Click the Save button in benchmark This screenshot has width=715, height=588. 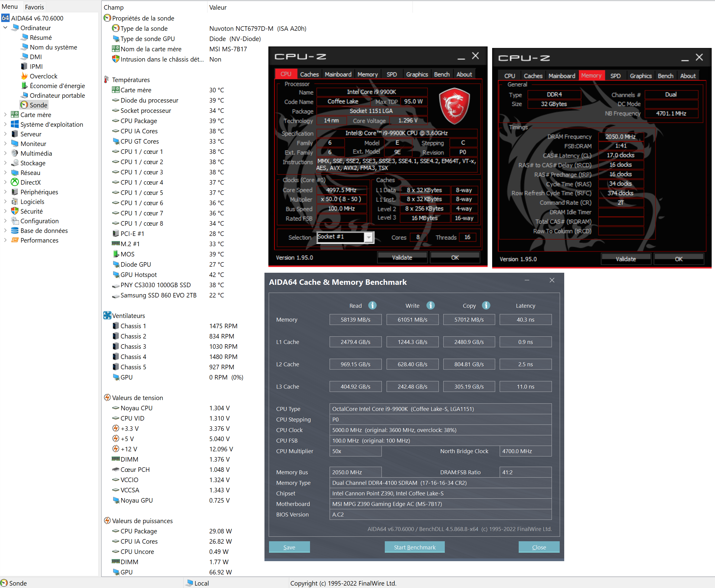pos(289,547)
